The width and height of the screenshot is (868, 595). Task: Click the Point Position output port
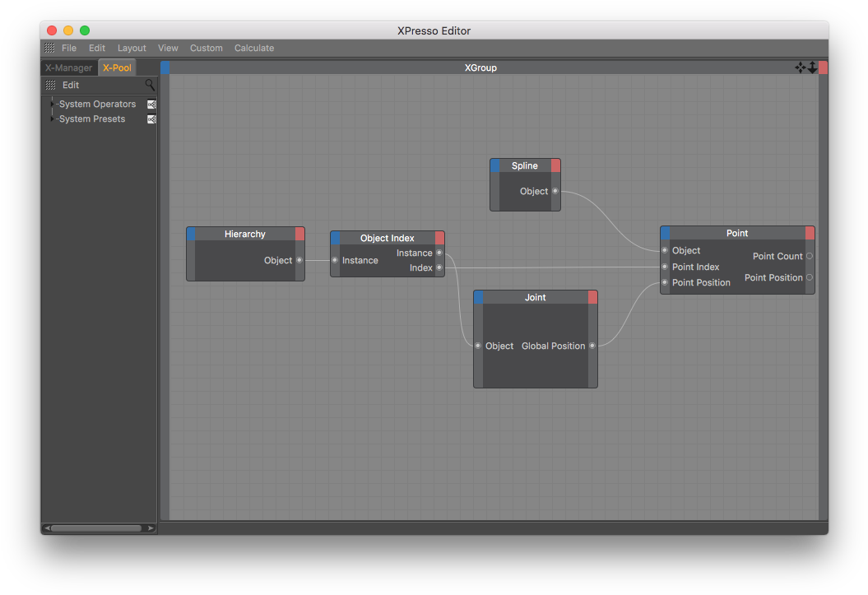click(810, 277)
